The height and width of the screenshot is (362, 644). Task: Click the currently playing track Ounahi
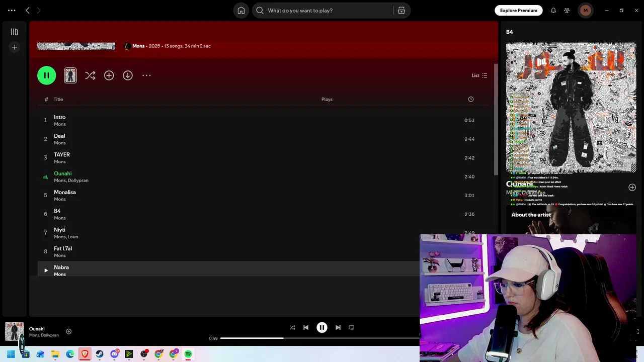tap(63, 173)
